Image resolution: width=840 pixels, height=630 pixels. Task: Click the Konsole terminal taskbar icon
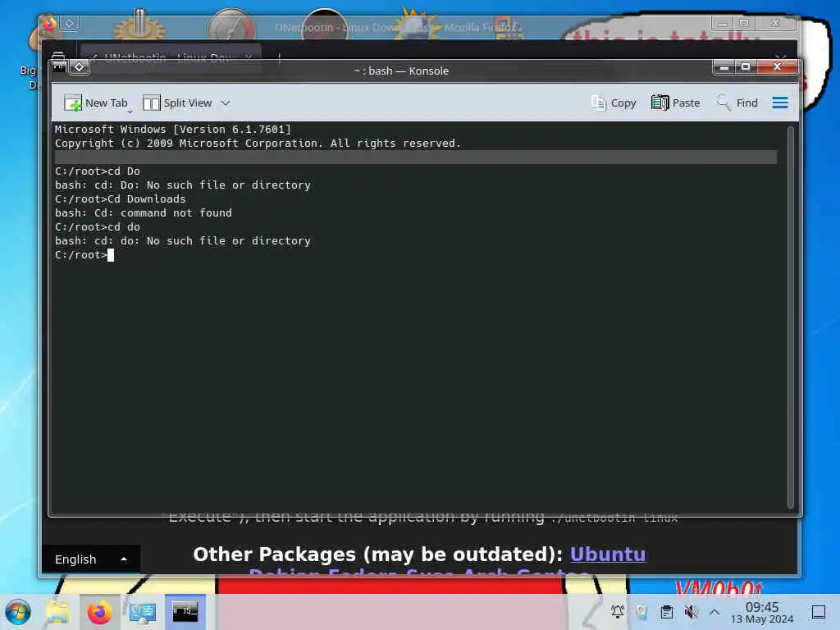pos(185,612)
